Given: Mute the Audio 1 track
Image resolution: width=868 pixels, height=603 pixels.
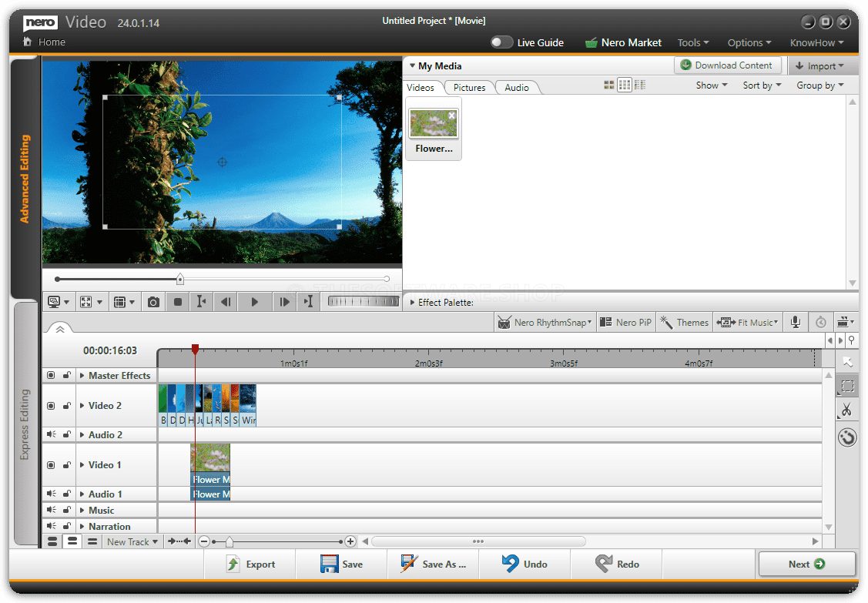Looking at the screenshot, I should [x=51, y=494].
